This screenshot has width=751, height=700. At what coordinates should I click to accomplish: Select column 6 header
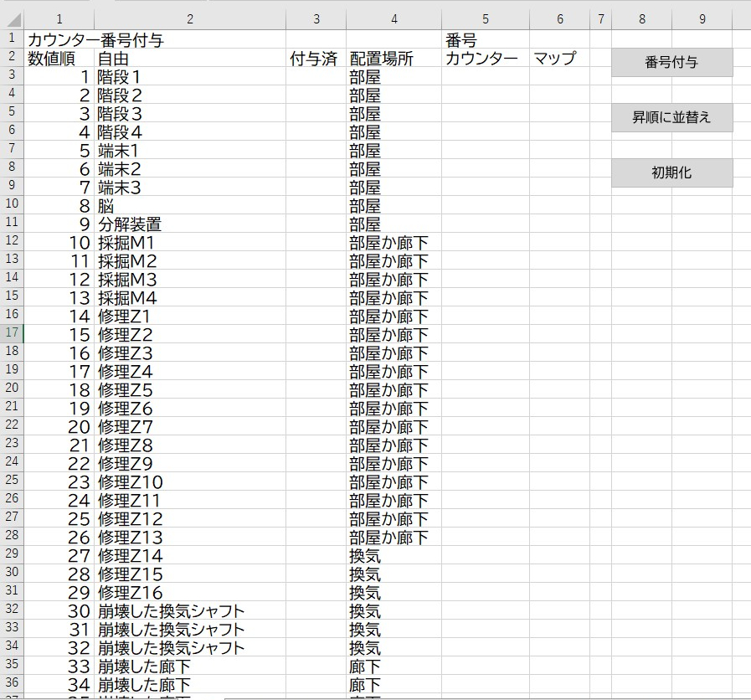click(x=559, y=18)
